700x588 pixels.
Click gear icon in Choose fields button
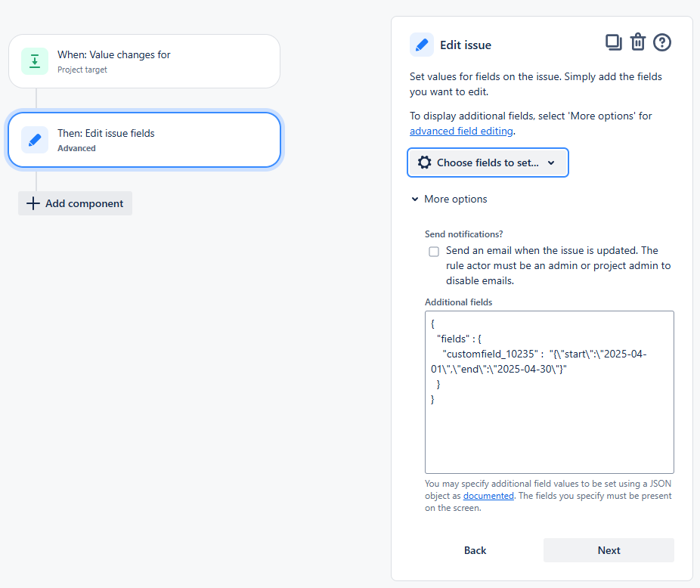425,162
